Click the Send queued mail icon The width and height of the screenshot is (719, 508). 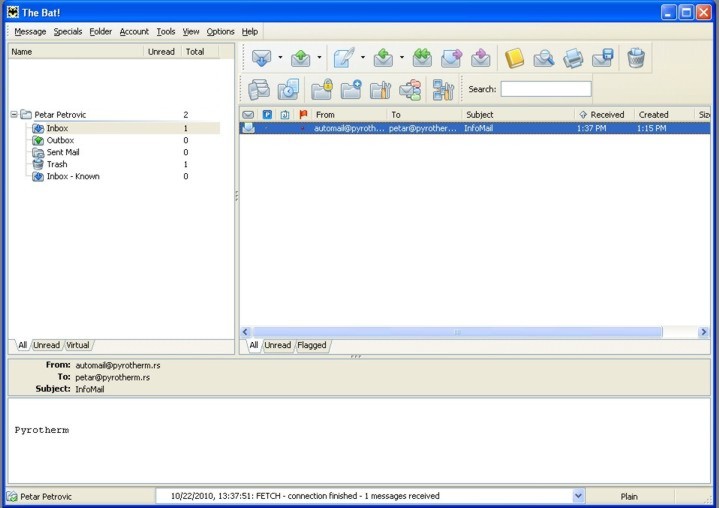coord(301,58)
